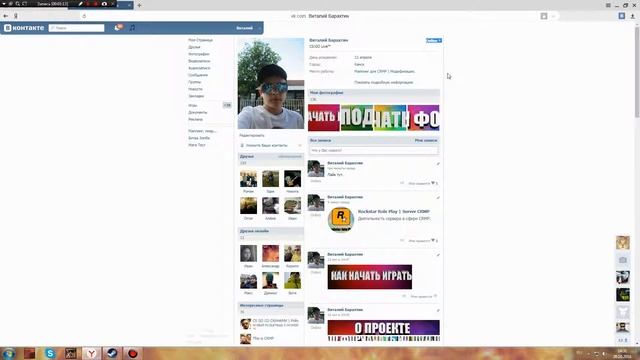640x360 pixels.
Task: Like the Rockstar Role Play post heart
Action: point(433,240)
